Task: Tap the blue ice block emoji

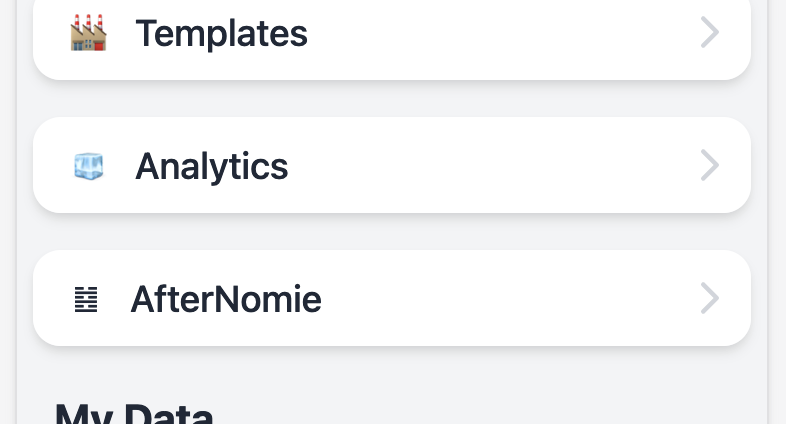Action: 89,166
